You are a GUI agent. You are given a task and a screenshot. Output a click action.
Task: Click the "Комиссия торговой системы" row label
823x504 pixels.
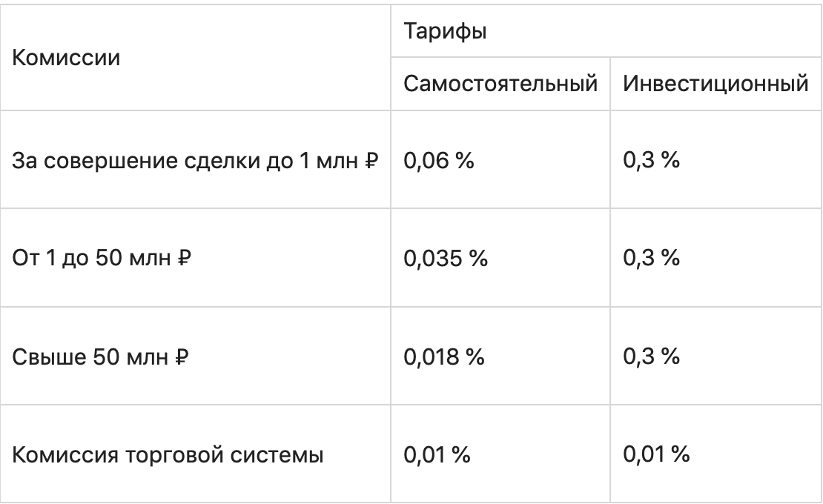pos(168,454)
